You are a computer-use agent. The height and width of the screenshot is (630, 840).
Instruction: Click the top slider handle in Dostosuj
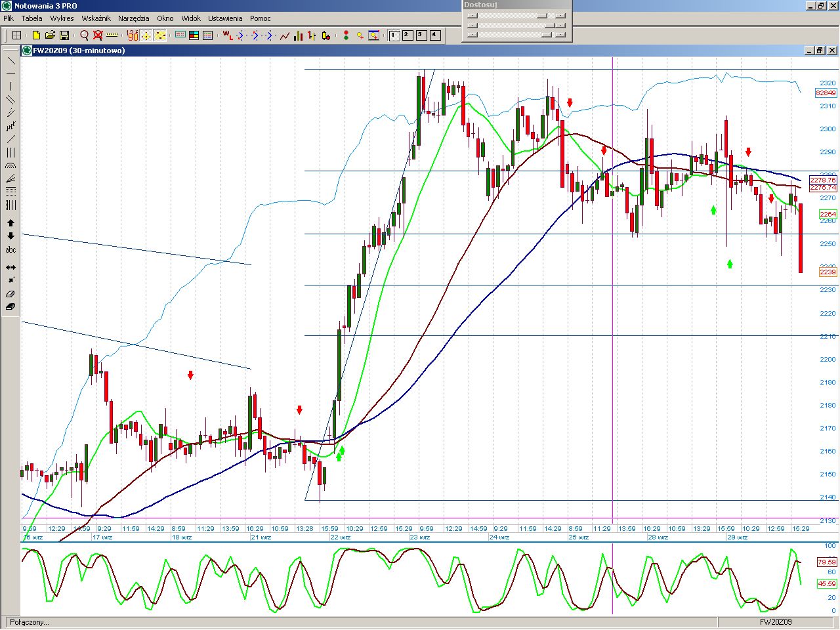click(541, 16)
